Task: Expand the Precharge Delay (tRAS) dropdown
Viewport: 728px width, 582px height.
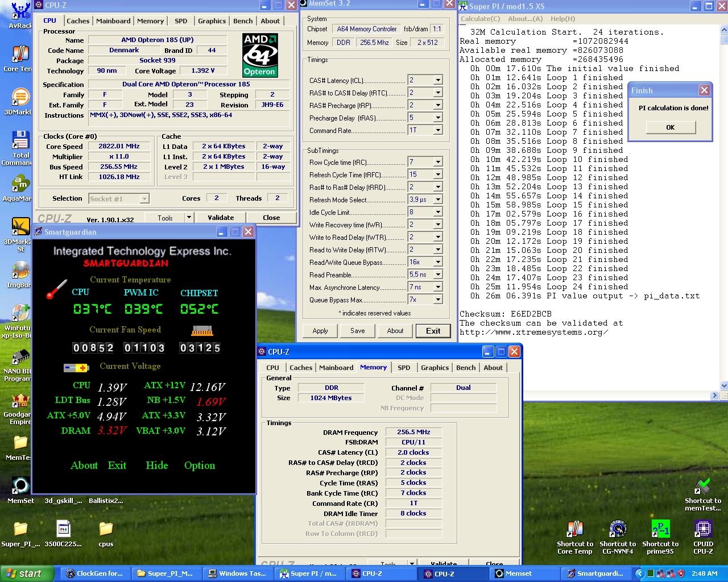Action: click(437, 118)
